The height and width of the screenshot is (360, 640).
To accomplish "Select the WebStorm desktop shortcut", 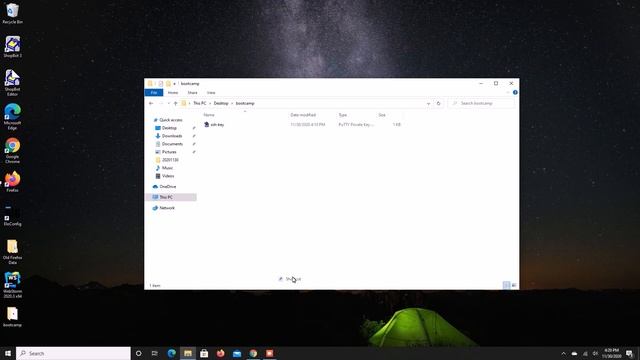I will [12, 285].
